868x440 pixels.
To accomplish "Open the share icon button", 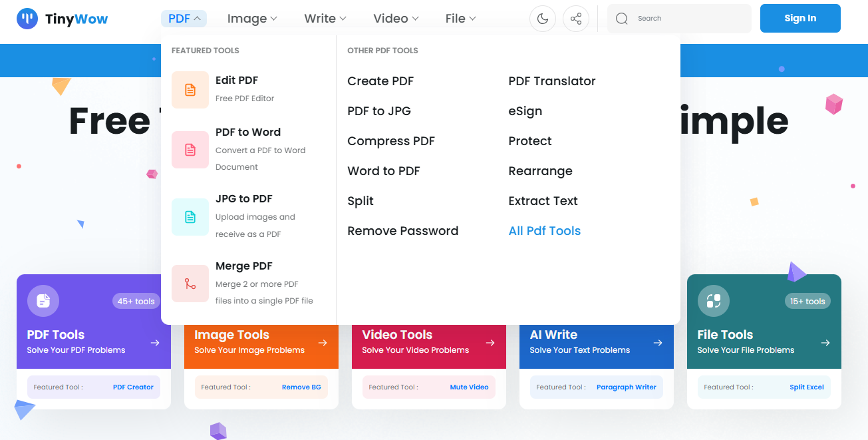I will pos(576,19).
